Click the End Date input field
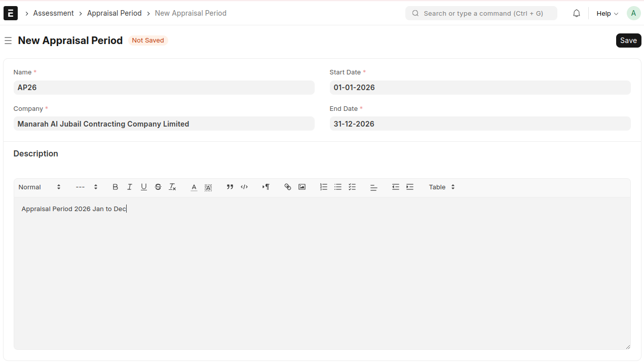Image resolution: width=644 pixels, height=364 pixels. [x=480, y=124]
